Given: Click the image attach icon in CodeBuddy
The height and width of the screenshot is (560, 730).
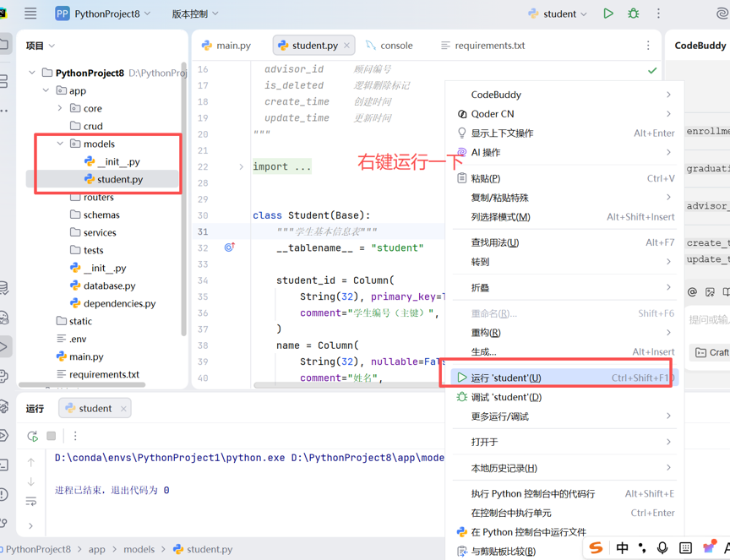Looking at the screenshot, I should 710,292.
